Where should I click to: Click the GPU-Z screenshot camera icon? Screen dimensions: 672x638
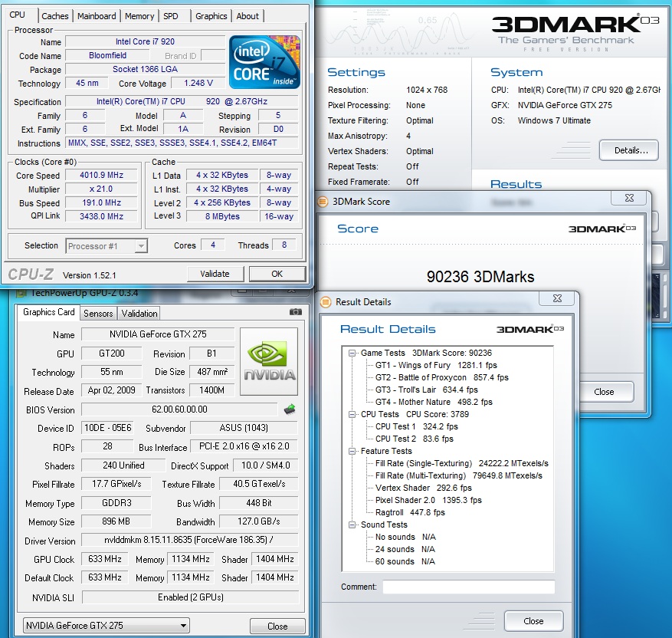click(295, 311)
